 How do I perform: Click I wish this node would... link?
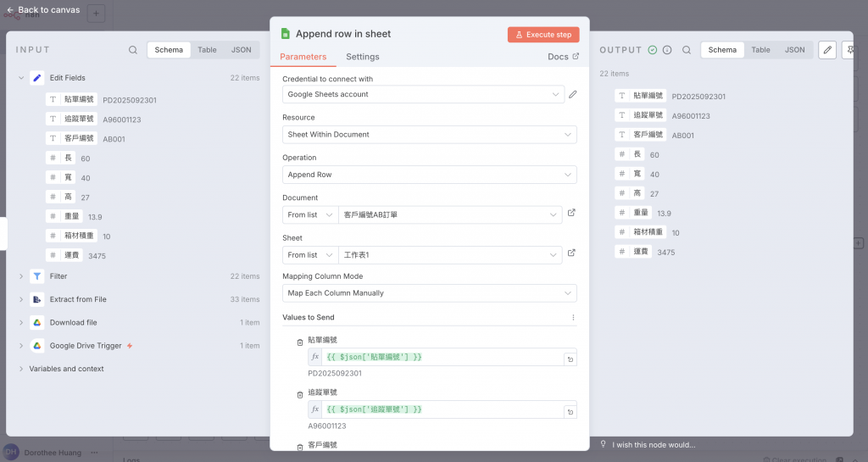click(654, 445)
